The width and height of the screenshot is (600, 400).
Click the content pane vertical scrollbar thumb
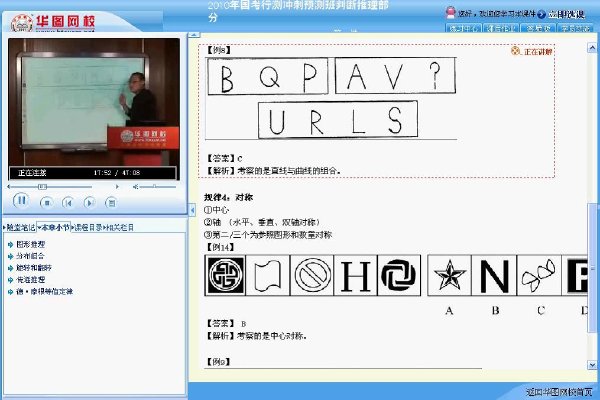pyautogui.click(x=592, y=268)
